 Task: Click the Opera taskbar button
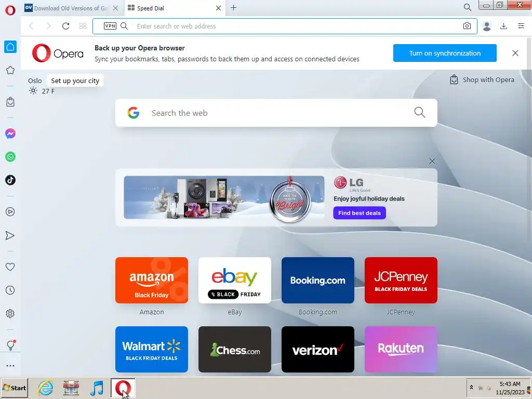[123, 388]
